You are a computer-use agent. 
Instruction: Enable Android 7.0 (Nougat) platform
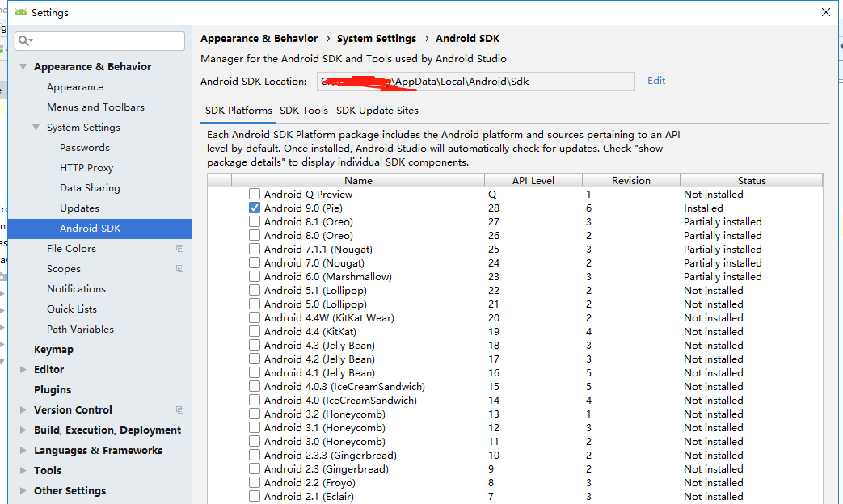pos(255,262)
